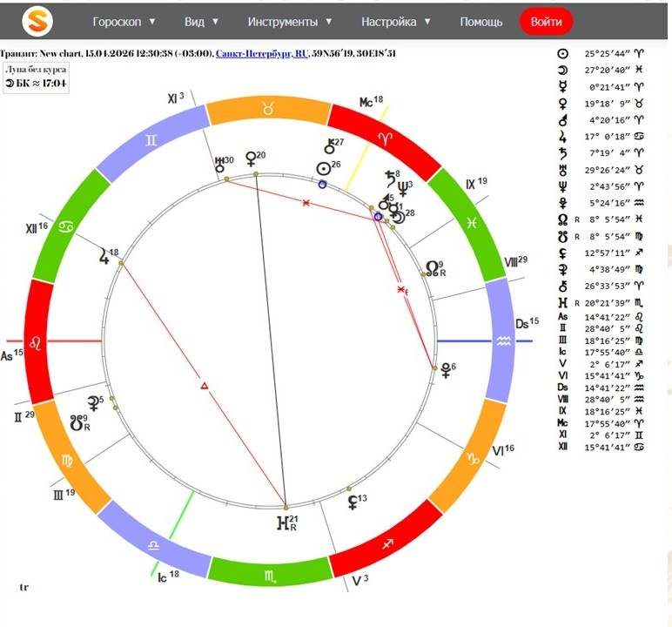The height and width of the screenshot is (627, 672).
Task: Select the Chiron glyph marked 27
Action: [x=329, y=145]
